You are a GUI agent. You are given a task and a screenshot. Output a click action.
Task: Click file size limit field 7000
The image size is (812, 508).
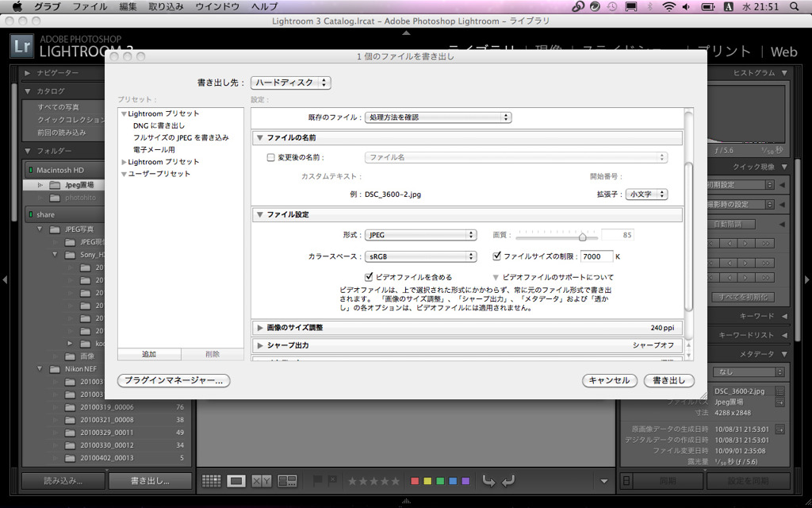pos(596,256)
